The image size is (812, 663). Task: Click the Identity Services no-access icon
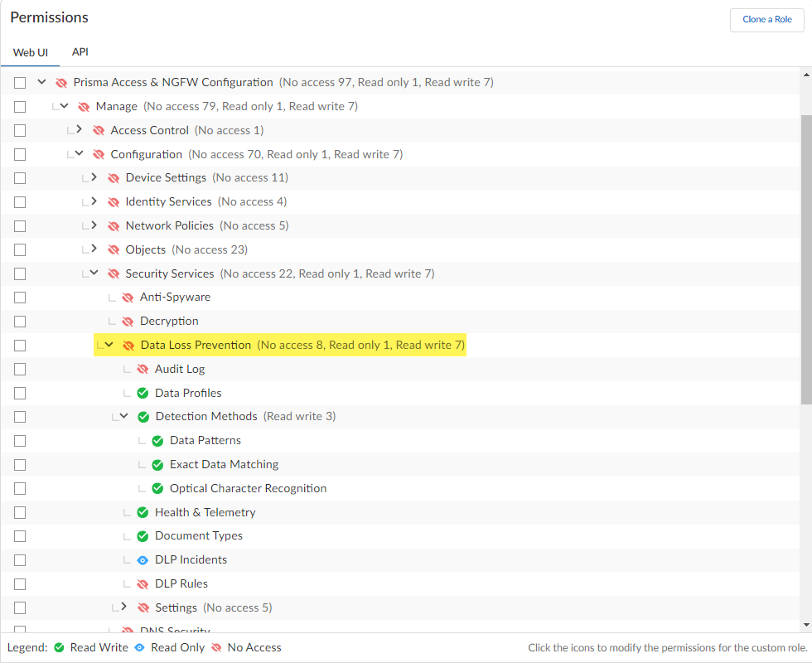114,202
